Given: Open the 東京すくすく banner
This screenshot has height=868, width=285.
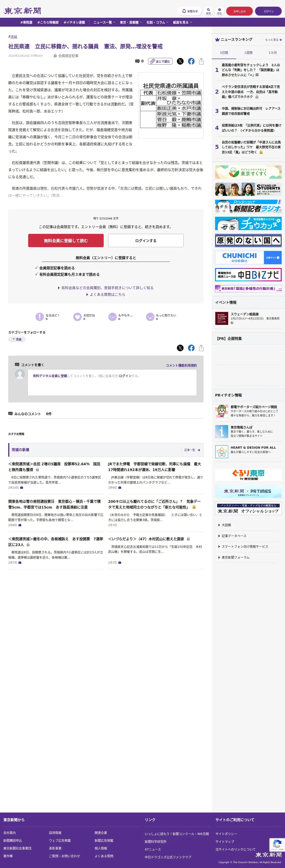Looking at the screenshot, I should coord(248,172).
